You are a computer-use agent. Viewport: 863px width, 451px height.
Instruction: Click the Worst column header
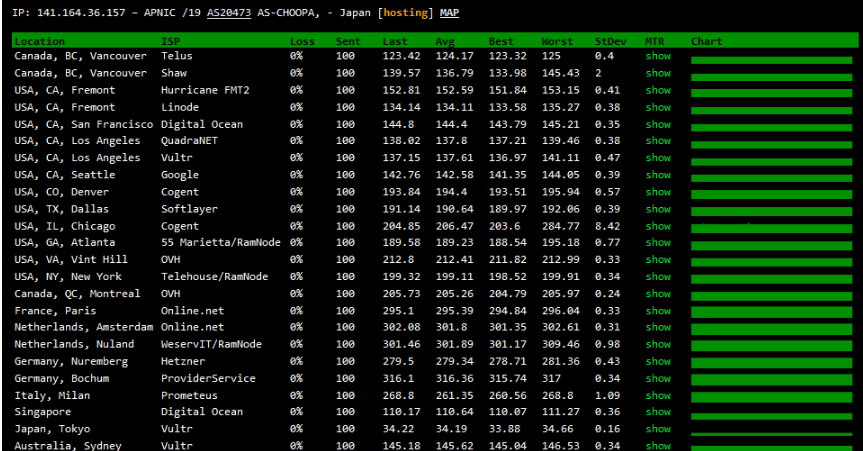coord(557,41)
